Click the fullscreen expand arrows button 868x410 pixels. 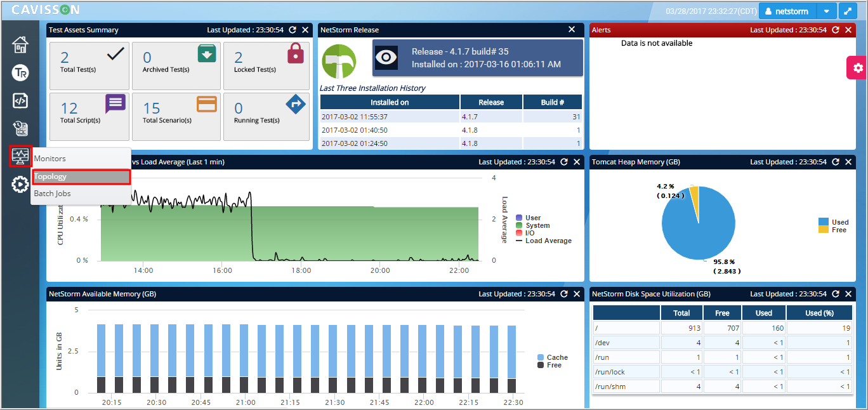[847, 11]
